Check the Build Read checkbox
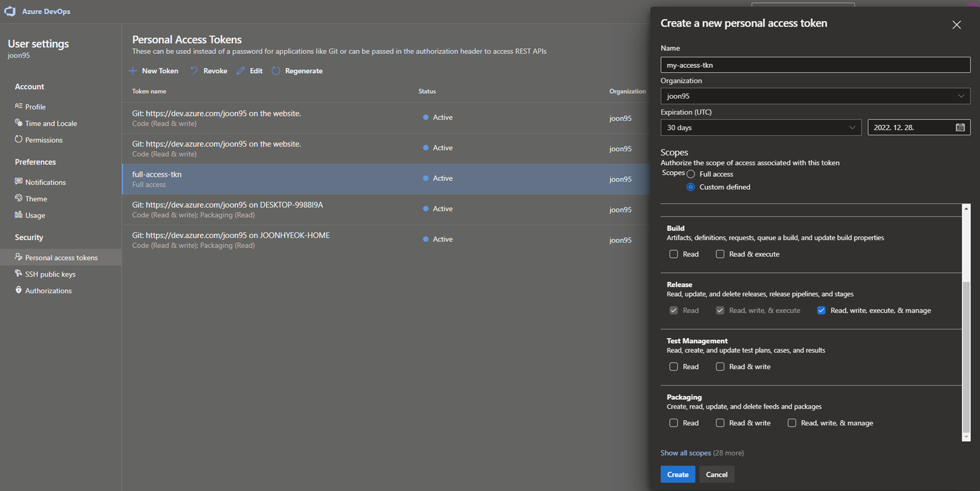This screenshot has width=980, height=491. 674,254
